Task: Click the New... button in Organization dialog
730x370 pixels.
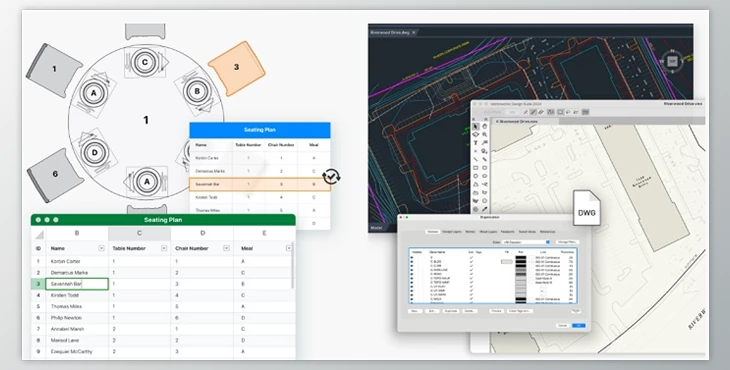Action: coord(415,311)
